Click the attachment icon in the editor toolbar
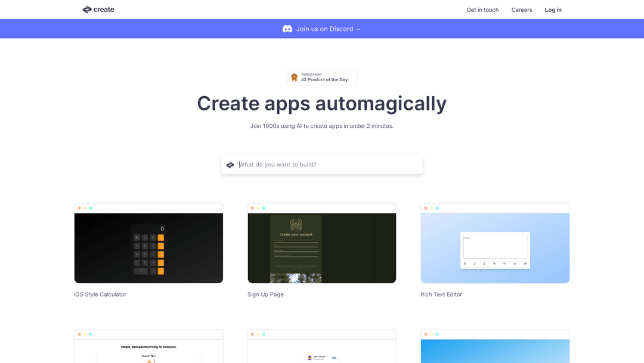Image resolution: width=644 pixels, height=363 pixels. (x=525, y=263)
